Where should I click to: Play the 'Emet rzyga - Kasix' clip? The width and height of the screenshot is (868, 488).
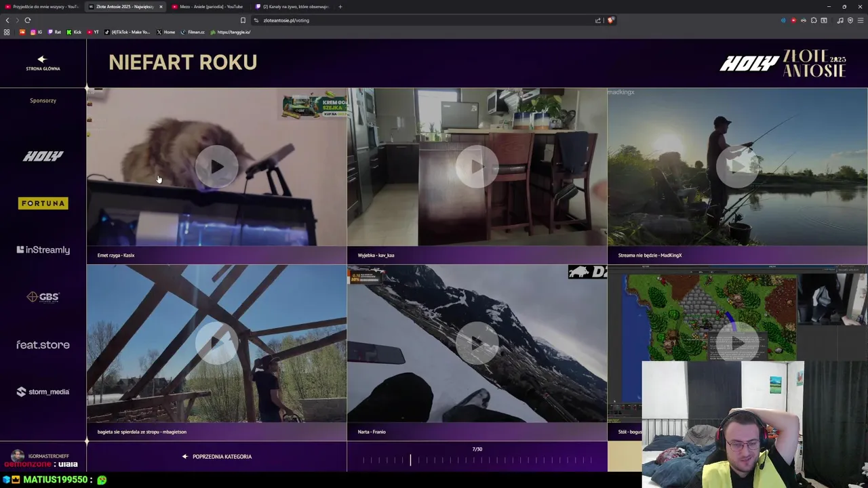(216, 167)
